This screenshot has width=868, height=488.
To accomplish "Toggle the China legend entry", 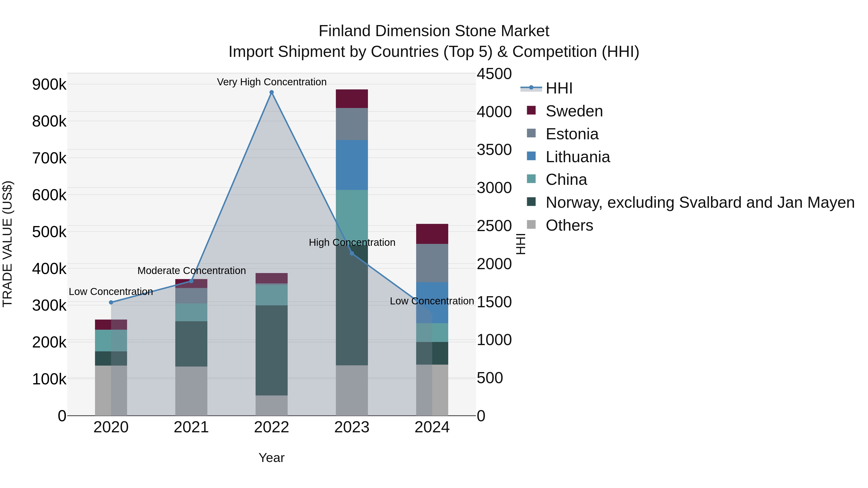I will [557, 180].
